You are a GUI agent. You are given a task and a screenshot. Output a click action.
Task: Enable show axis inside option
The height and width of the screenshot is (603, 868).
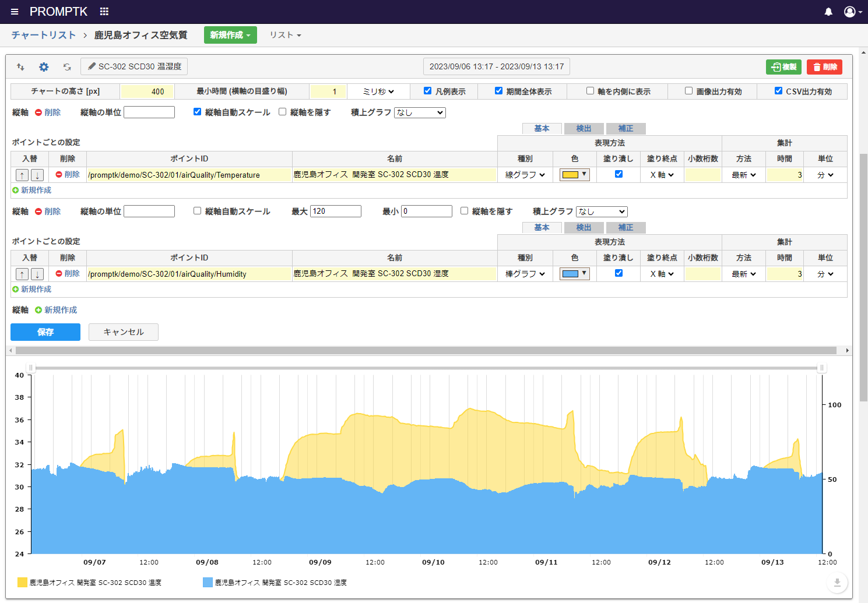click(590, 91)
